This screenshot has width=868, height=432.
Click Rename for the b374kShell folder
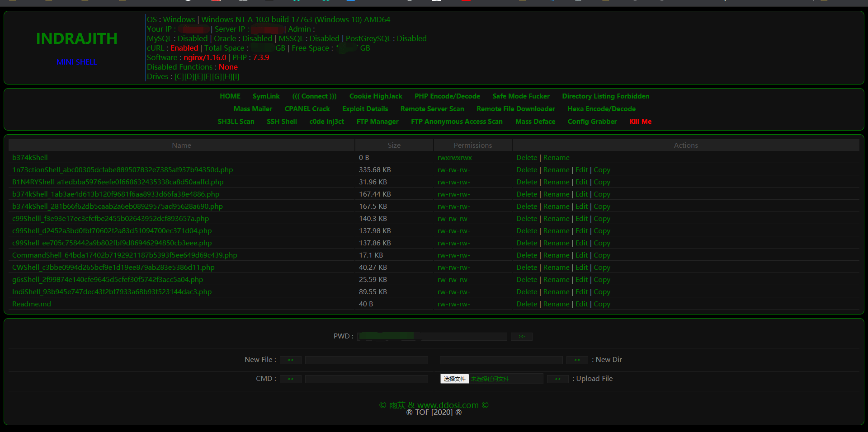(556, 158)
